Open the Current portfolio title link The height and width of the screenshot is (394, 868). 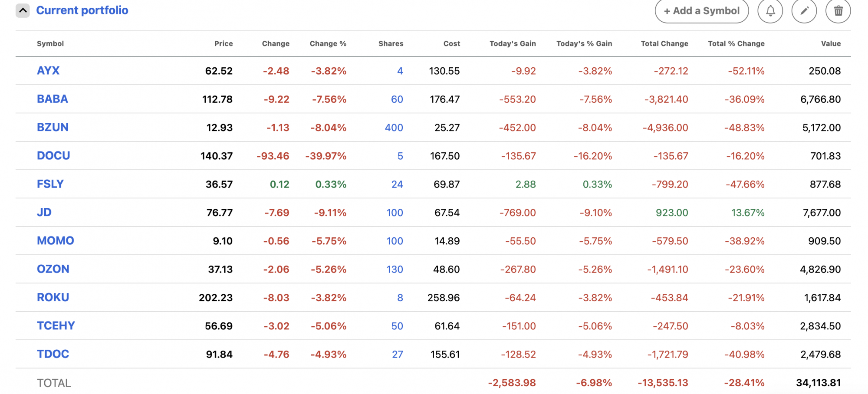82,10
